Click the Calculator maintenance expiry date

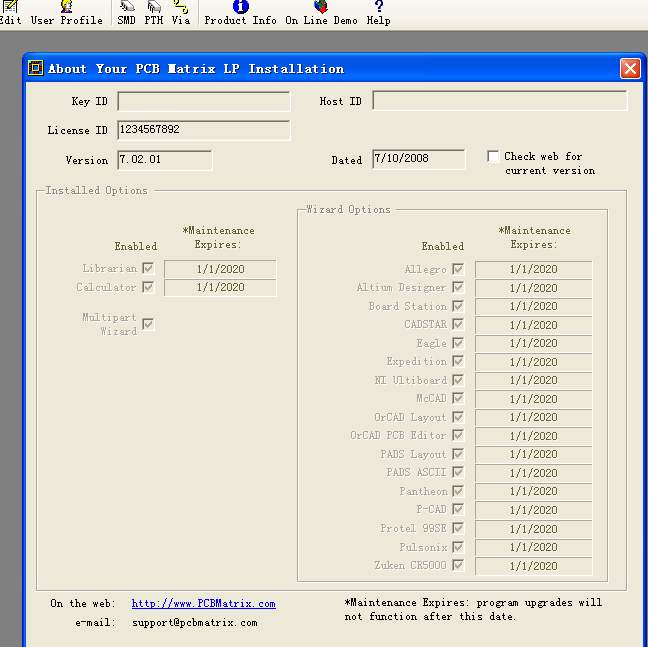tap(220, 288)
